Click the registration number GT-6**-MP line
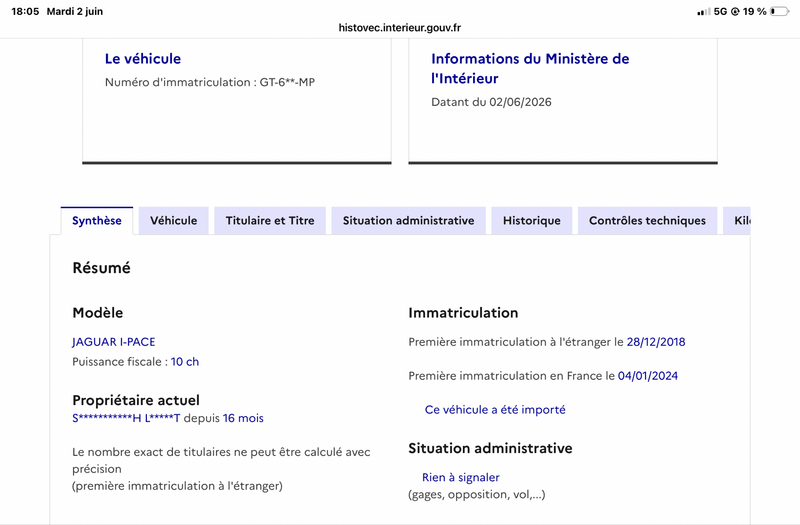 pos(210,82)
